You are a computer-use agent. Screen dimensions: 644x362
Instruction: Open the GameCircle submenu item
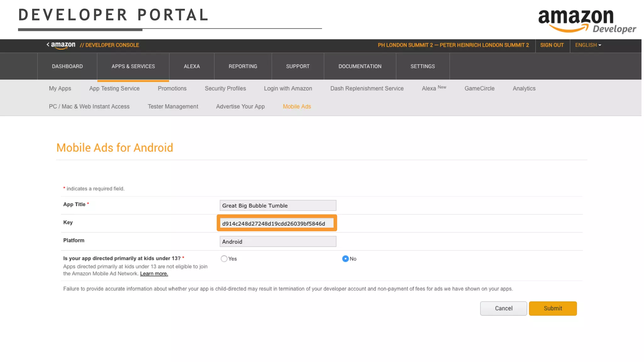click(479, 89)
